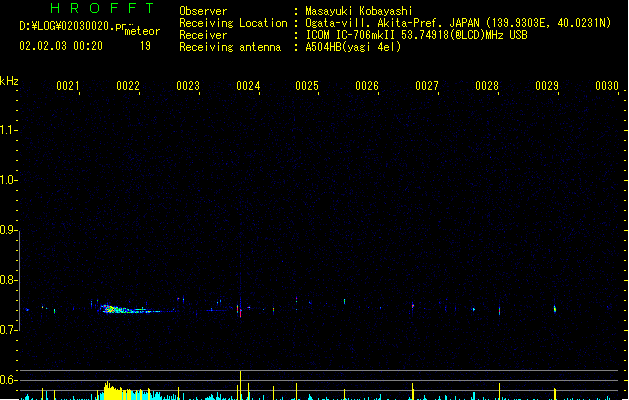This screenshot has height=400, width=629.
Task: Click the Receiver label
Action: point(203,35)
